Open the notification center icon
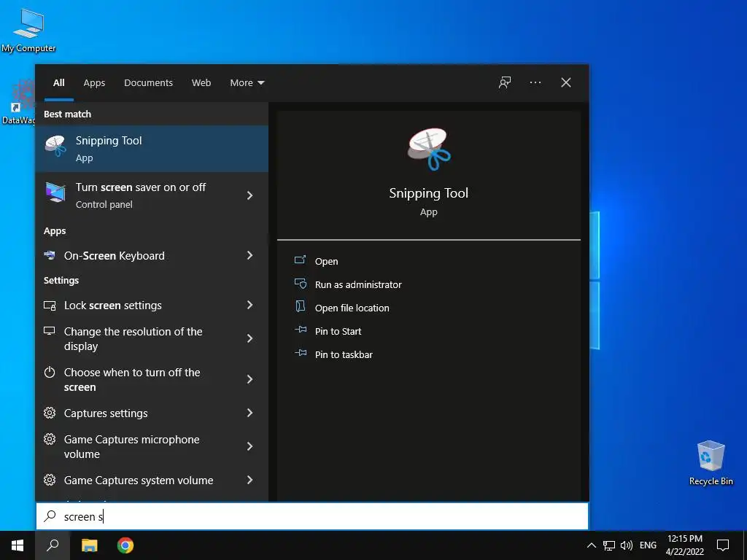The image size is (747, 560). tap(723, 545)
